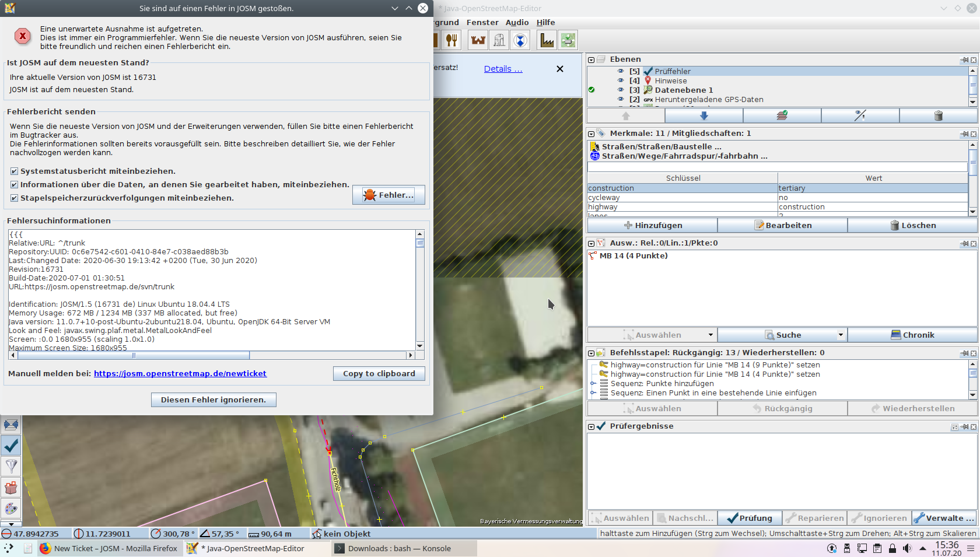
Task: Switch to New Ticket Firefox in taskbar
Action: [109, 548]
